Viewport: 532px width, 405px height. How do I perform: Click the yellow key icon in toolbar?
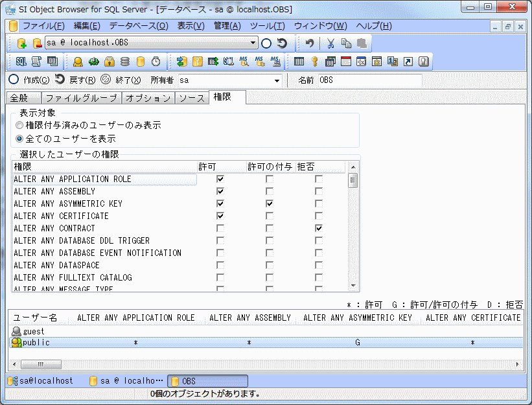pyautogui.click(x=314, y=62)
